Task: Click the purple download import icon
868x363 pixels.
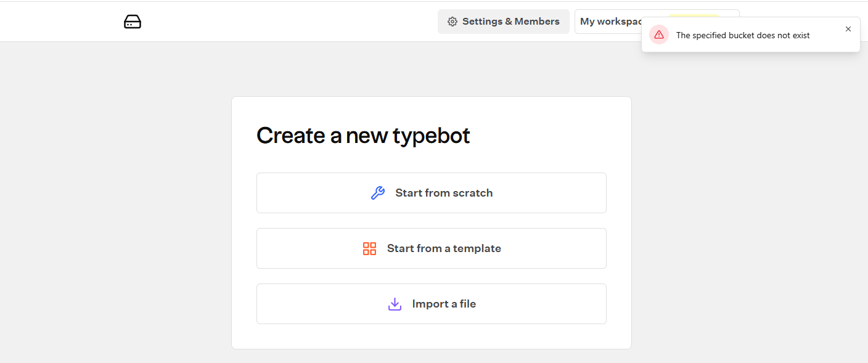Action: pyautogui.click(x=395, y=304)
